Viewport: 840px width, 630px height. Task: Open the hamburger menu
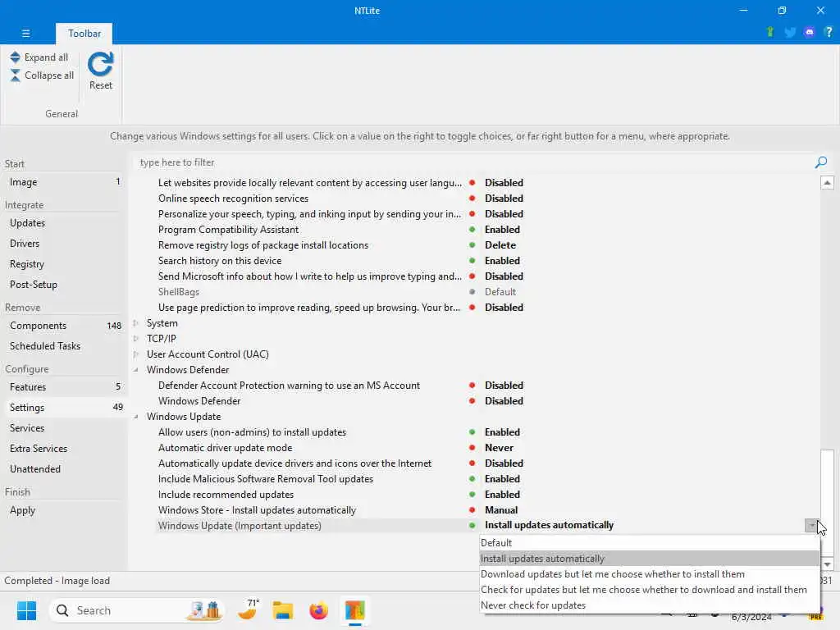(25, 33)
